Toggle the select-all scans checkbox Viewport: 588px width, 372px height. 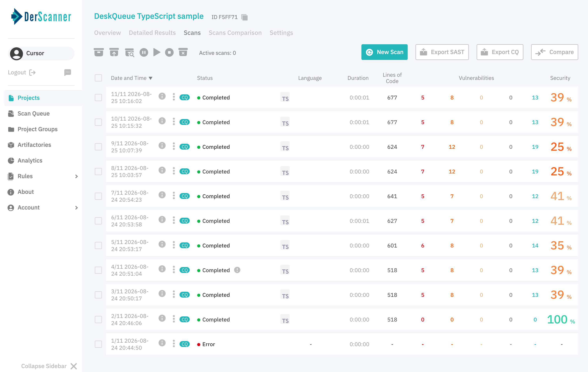[x=98, y=78]
